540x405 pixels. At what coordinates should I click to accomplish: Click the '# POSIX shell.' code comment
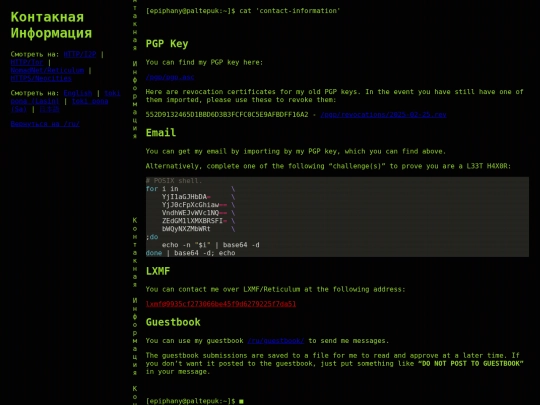[174, 180]
